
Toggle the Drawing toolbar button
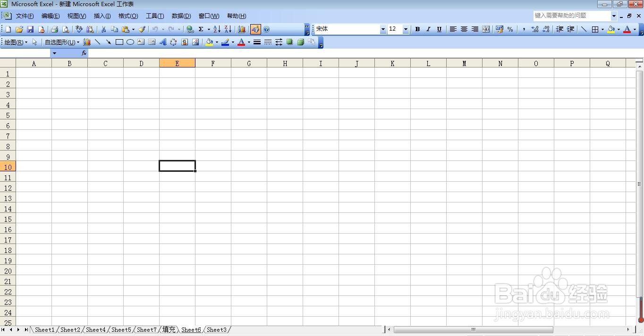point(255,29)
